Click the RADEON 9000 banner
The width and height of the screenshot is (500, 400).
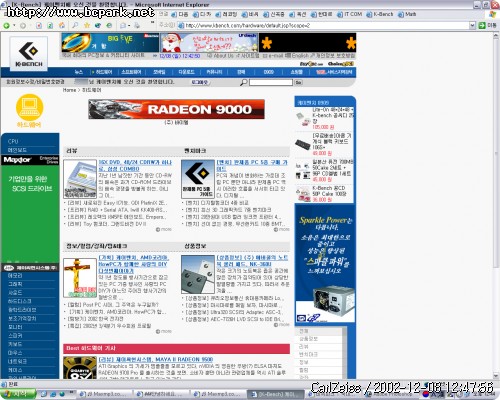click(176, 109)
